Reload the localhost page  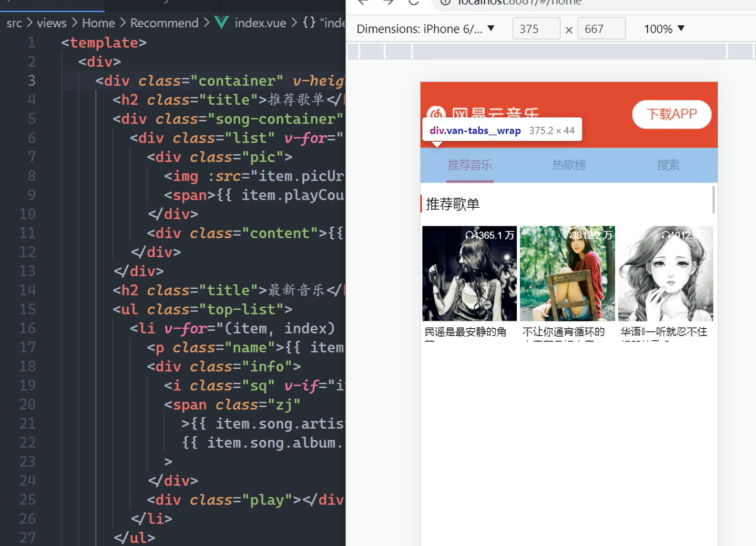click(x=414, y=3)
